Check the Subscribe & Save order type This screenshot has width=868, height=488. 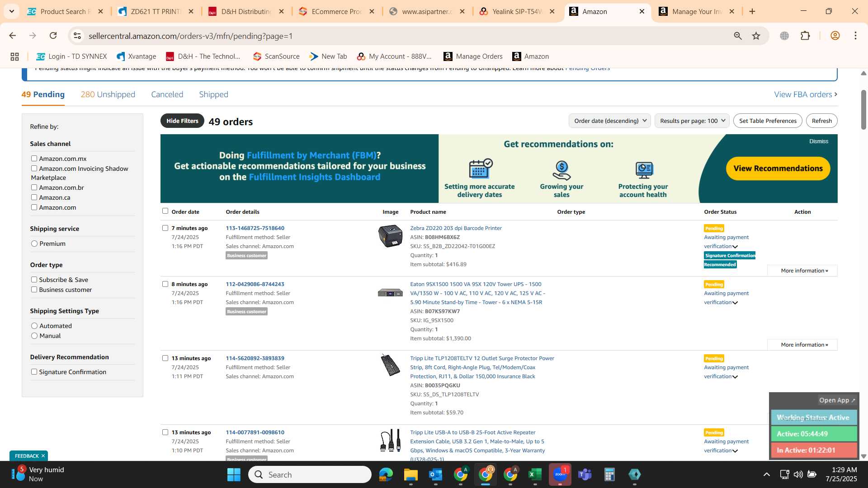34,280
